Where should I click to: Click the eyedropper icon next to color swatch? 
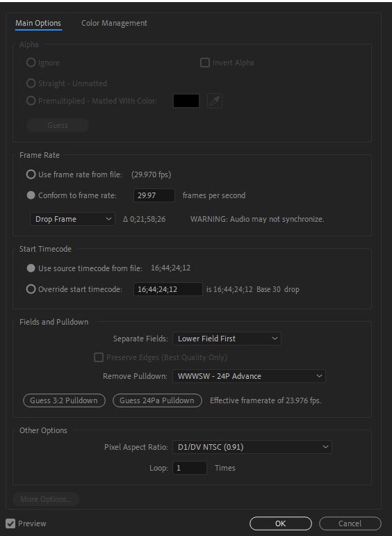click(x=215, y=101)
